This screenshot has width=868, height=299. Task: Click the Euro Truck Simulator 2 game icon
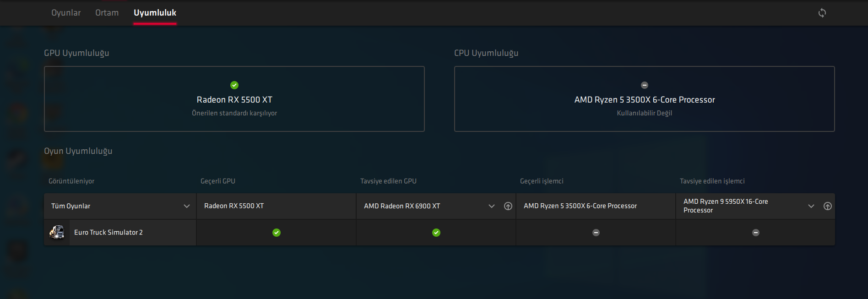[x=57, y=233]
